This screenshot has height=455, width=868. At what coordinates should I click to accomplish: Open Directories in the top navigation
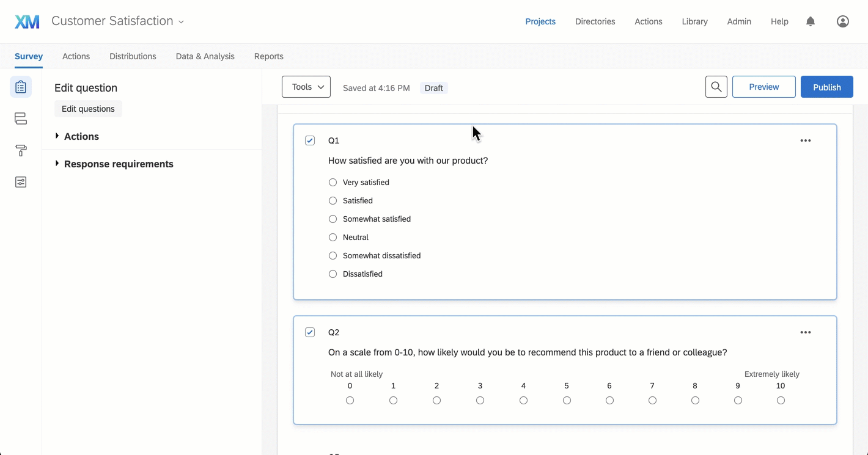click(x=595, y=21)
